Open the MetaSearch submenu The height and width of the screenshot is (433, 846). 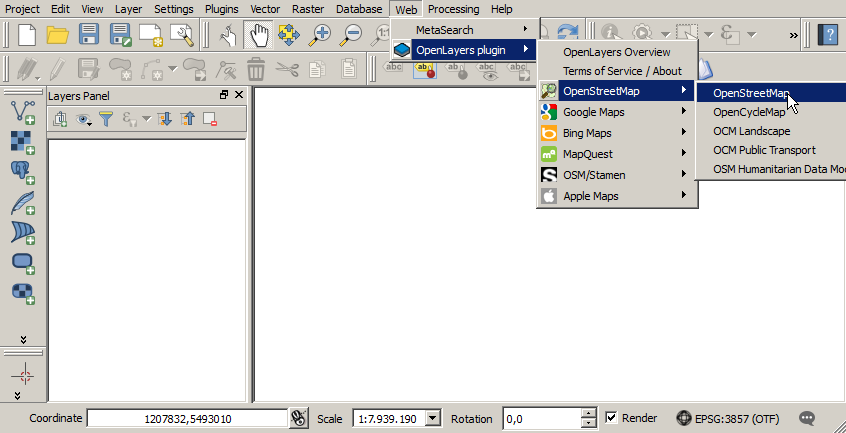[x=465, y=30]
